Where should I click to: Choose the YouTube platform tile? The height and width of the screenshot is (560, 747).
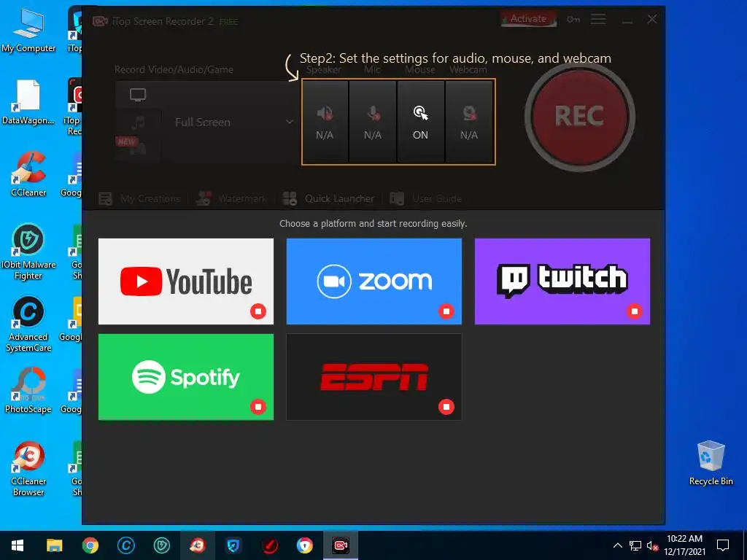click(186, 281)
